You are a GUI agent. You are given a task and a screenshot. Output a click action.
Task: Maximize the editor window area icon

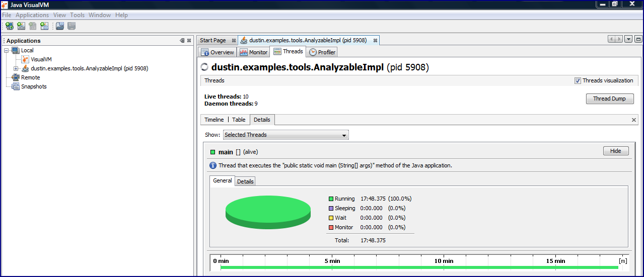pyautogui.click(x=638, y=39)
